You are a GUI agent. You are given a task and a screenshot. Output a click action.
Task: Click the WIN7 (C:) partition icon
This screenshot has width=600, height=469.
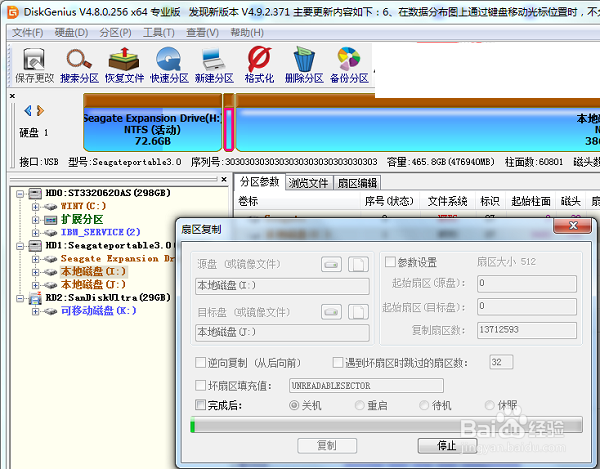click(x=51, y=207)
